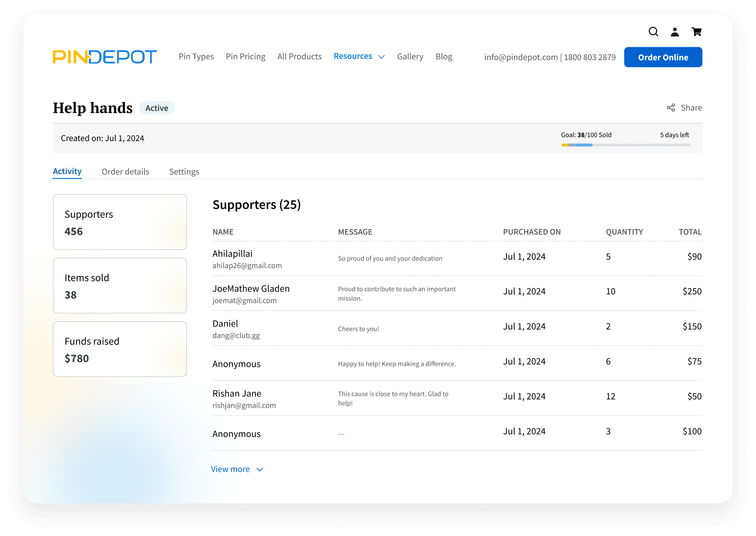756x536 pixels.
Task: Click the goal progress bar
Action: [626, 145]
